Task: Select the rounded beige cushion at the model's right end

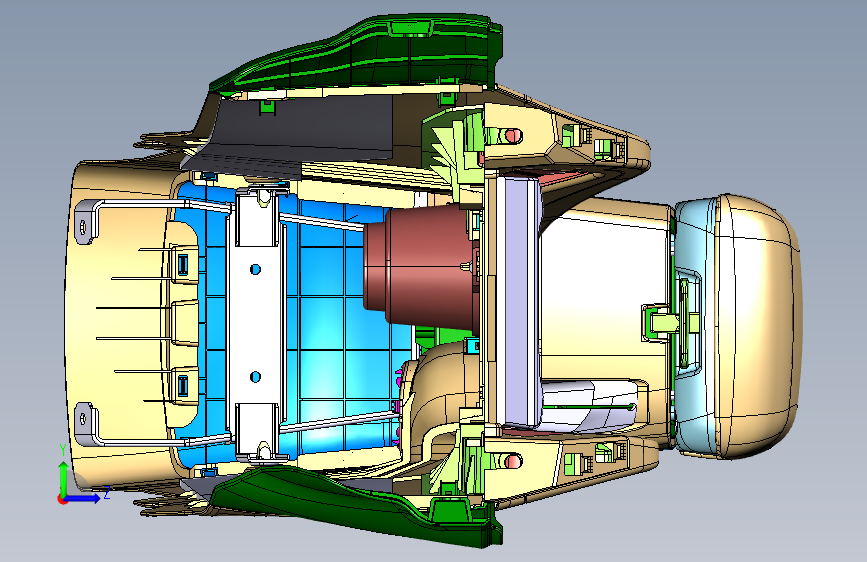Action: 758,326
